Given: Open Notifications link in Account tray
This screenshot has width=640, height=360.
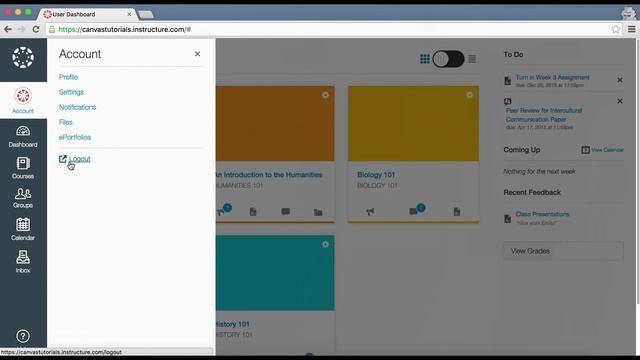Looking at the screenshot, I should [x=77, y=107].
